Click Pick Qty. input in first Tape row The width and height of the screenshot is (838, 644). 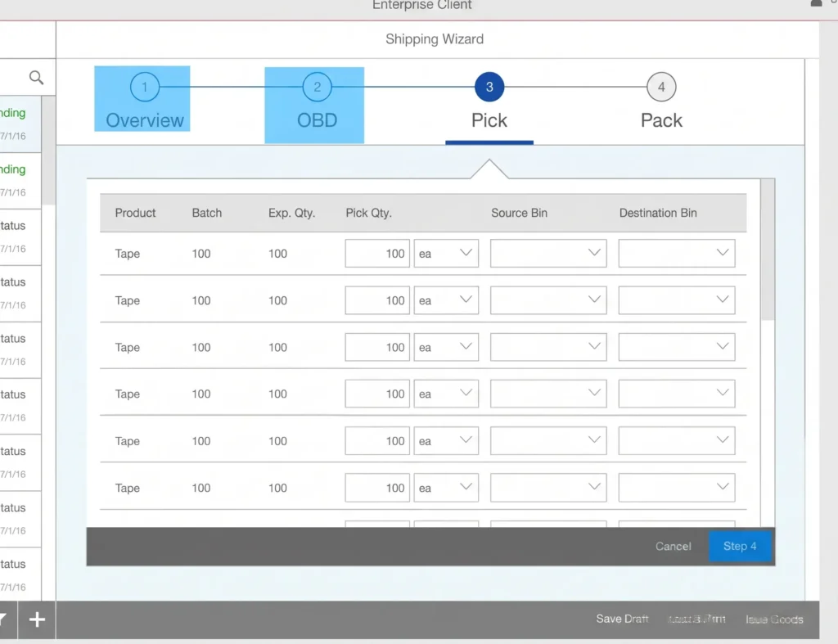[x=377, y=254]
